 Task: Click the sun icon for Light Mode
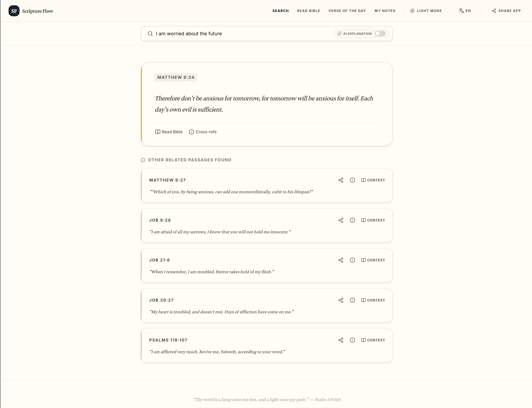[412, 11]
